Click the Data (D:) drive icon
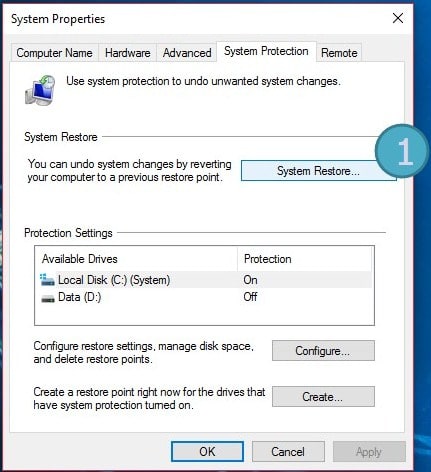The width and height of the screenshot is (431, 472). pyautogui.click(x=48, y=298)
